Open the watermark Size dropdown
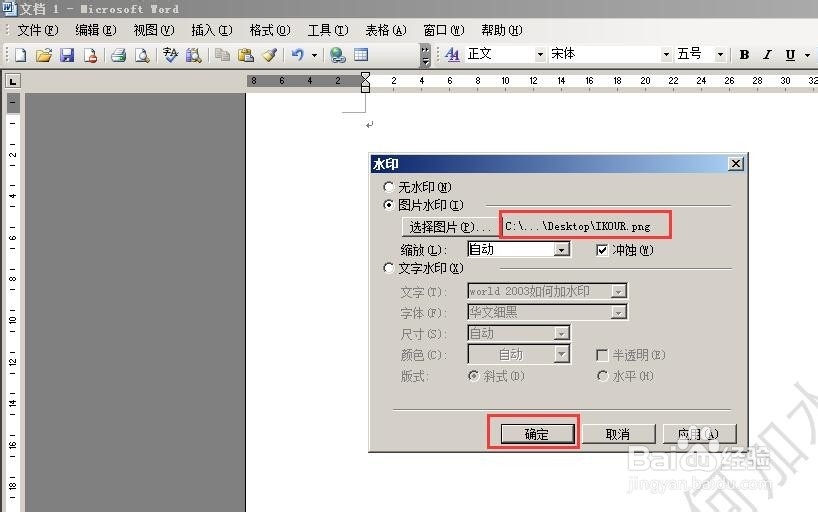818x512 pixels. point(561,333)
